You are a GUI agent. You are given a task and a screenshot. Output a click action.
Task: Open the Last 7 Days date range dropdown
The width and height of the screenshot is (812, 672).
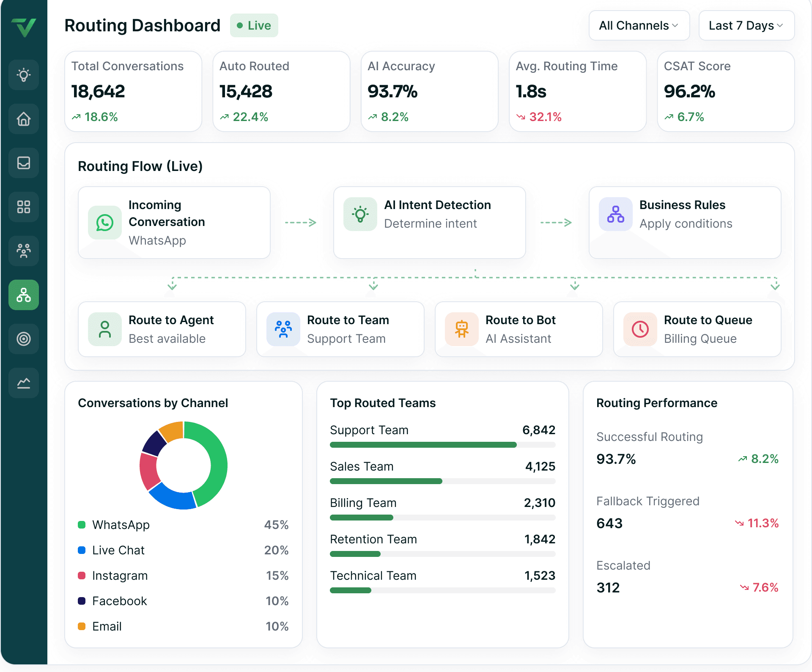click(x=746, y=25)
